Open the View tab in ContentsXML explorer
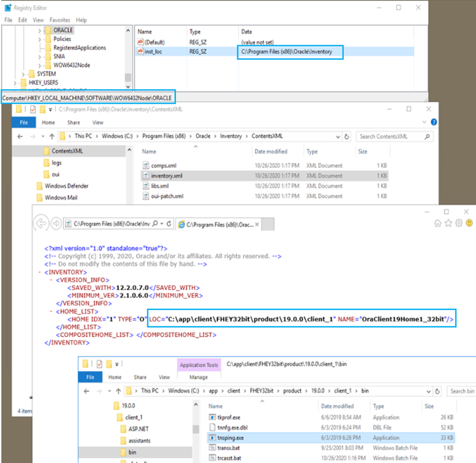Viewport: 476px width, 463px height. click(98, 122)
